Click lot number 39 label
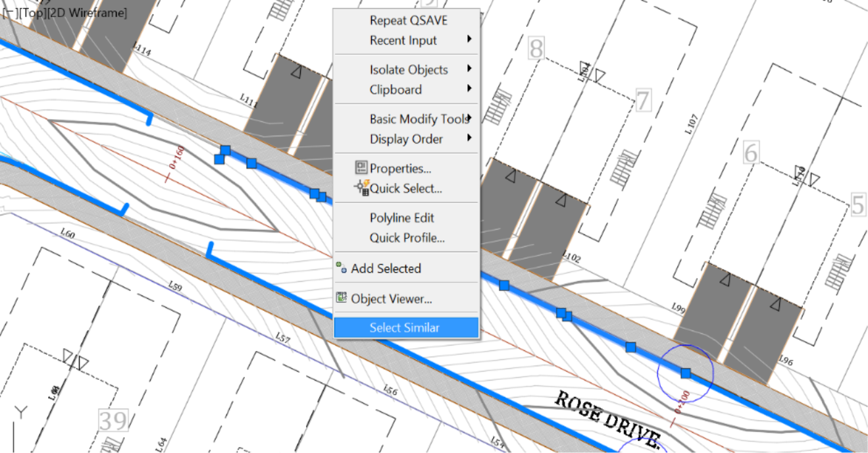Screen dimensions: 868x453 pyautogui.click(x=112, y=420)
